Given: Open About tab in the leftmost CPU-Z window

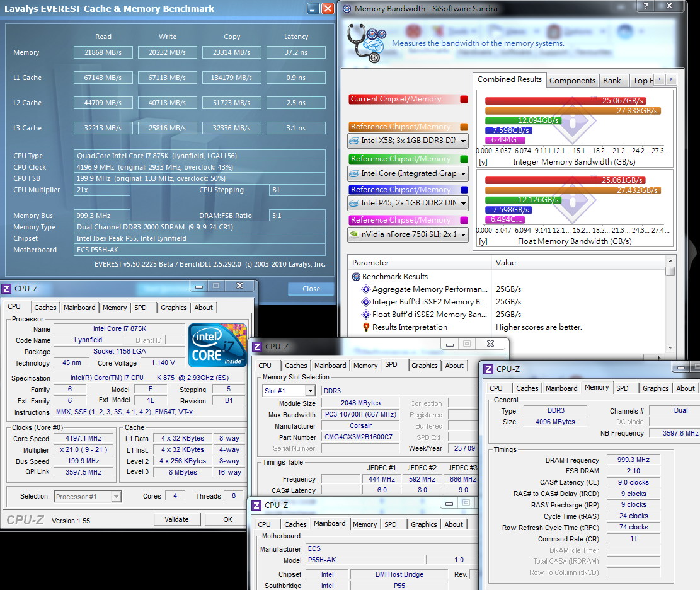Looking at the screenshot, I should point(204,308).
